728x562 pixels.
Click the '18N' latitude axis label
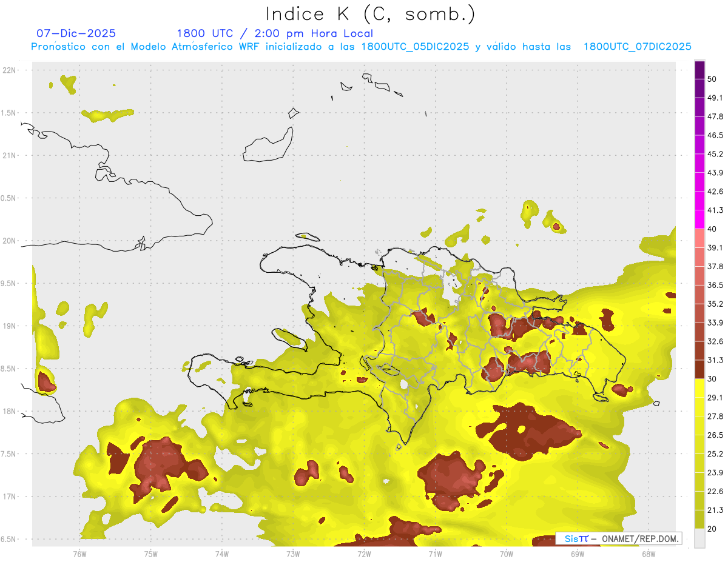point(9,411)
